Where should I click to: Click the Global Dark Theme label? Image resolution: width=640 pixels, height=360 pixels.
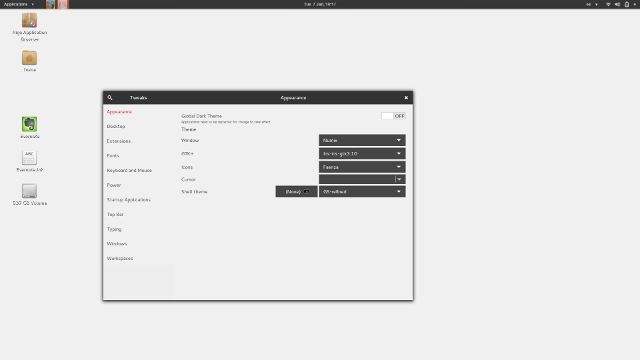pyautogui.click(x=202, y=116)
